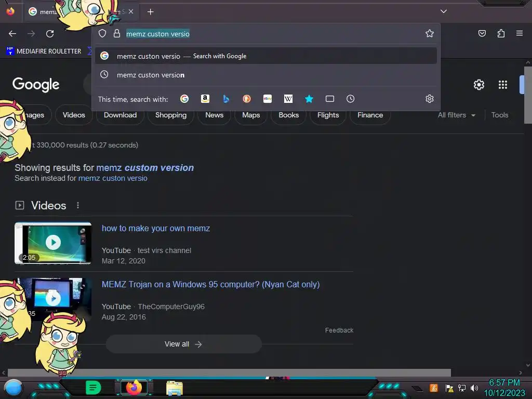The width and height of the screenshot is (532, 399).
Task: Open the Firefox hamburger menu
Action: click(519, 33)
